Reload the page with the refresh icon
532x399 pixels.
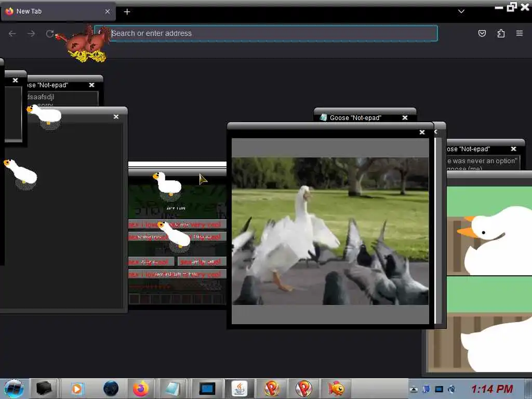click(50, 33)
